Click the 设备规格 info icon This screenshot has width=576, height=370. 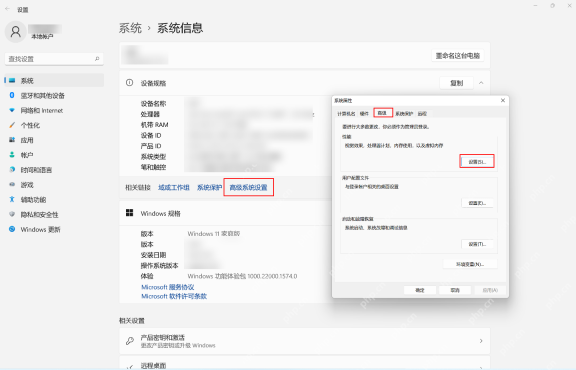(129, 83)
